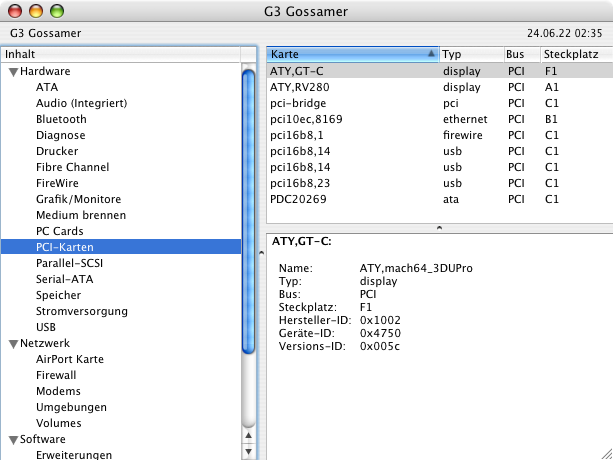Select Umgebungen entry

point(71,408)
